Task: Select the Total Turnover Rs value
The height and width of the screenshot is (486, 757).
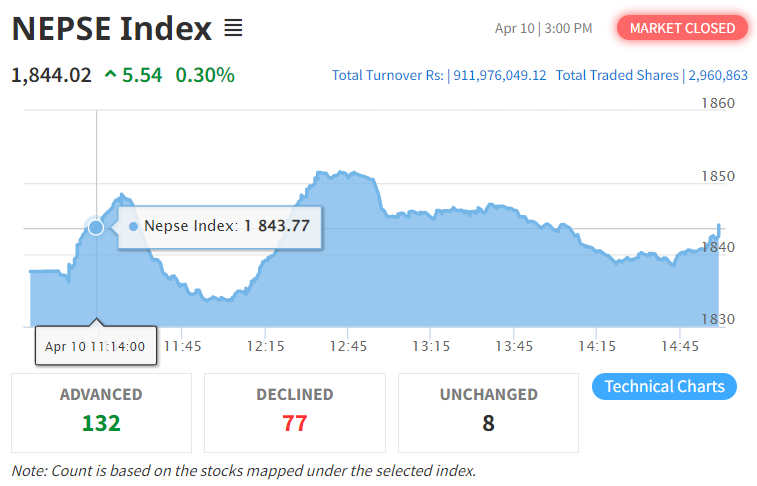Action: tap(499, 75)
